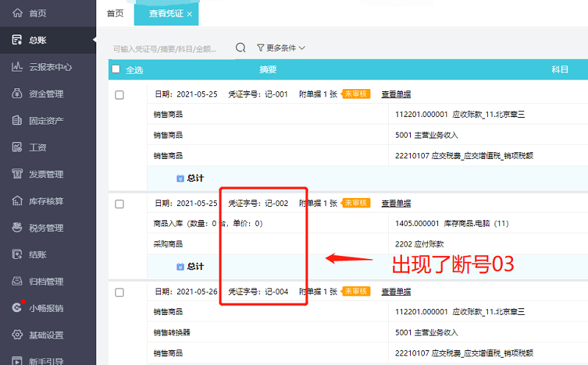Open the 工资 payroll icon

tap(17, 147)
